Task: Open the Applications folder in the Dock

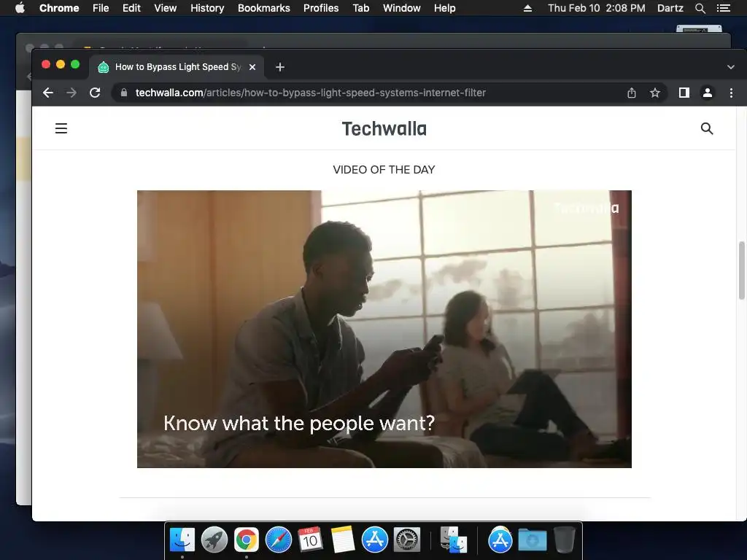Action: [500, 540]
